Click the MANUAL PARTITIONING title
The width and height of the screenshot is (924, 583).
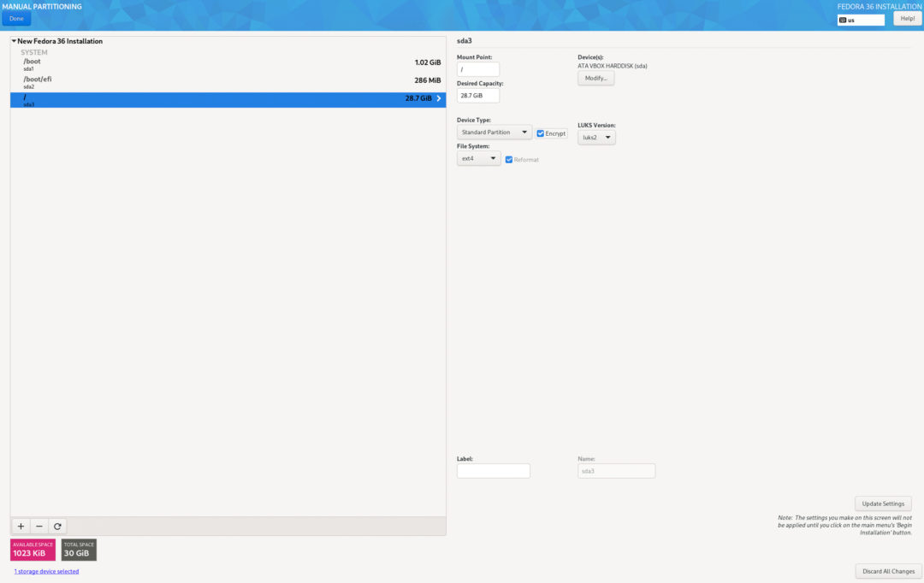42,7
